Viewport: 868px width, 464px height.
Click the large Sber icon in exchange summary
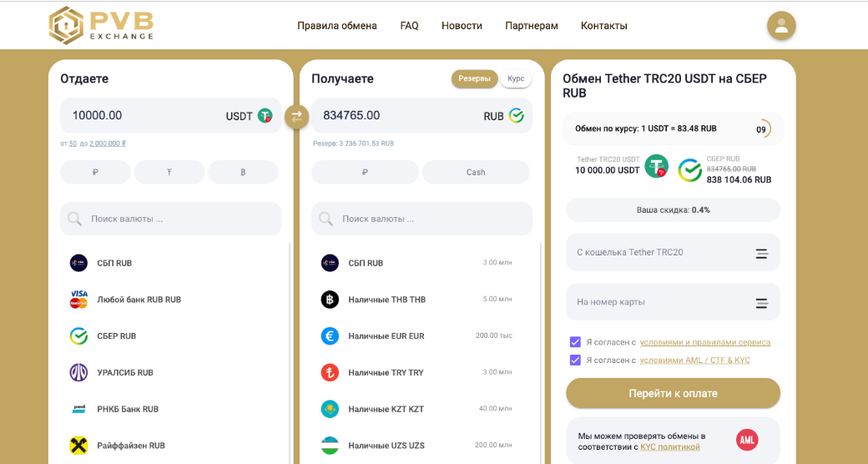(x=690, y=170)
